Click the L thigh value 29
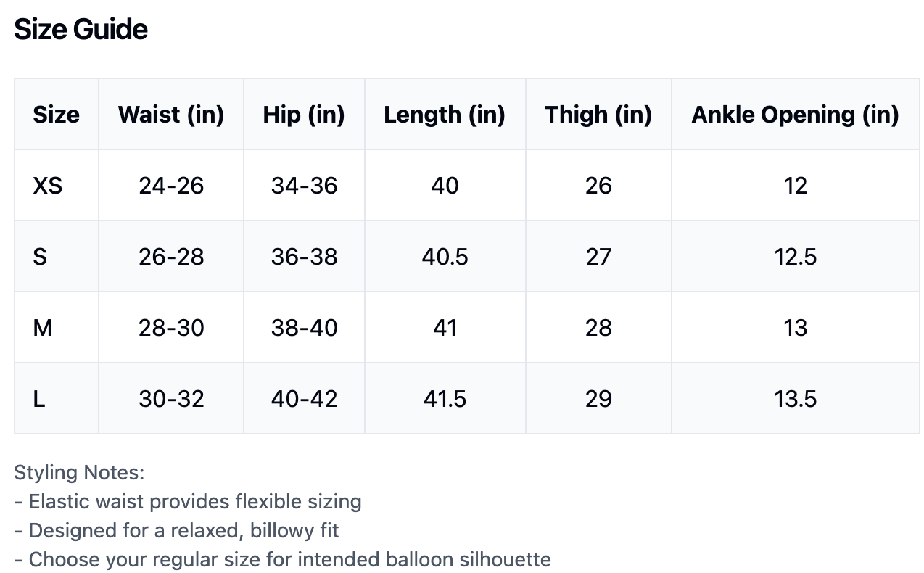This screenshot has width=924, height=573. tap(598, 399)
